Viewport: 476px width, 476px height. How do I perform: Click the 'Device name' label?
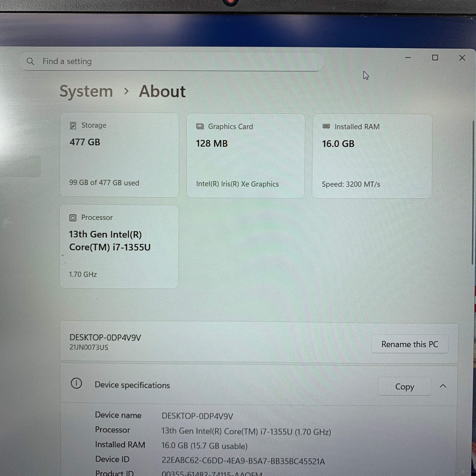click(x=118, y=415)
